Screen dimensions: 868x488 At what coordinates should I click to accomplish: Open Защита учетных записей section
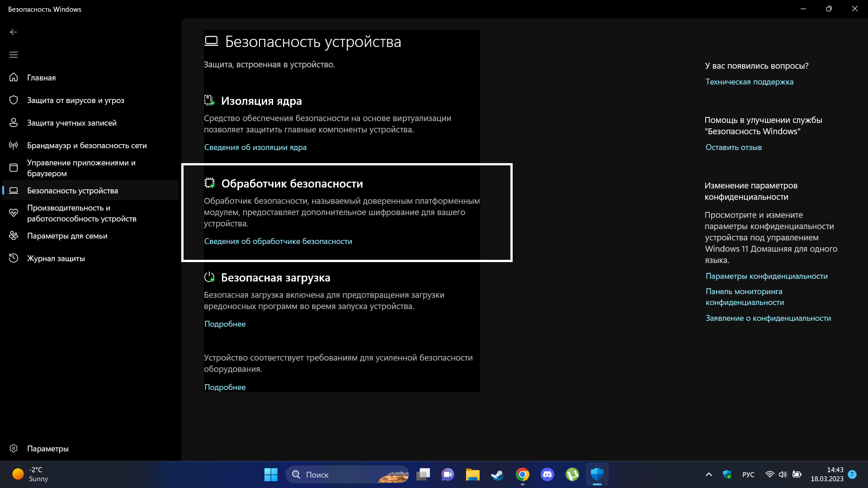click(x=90, y=122)
